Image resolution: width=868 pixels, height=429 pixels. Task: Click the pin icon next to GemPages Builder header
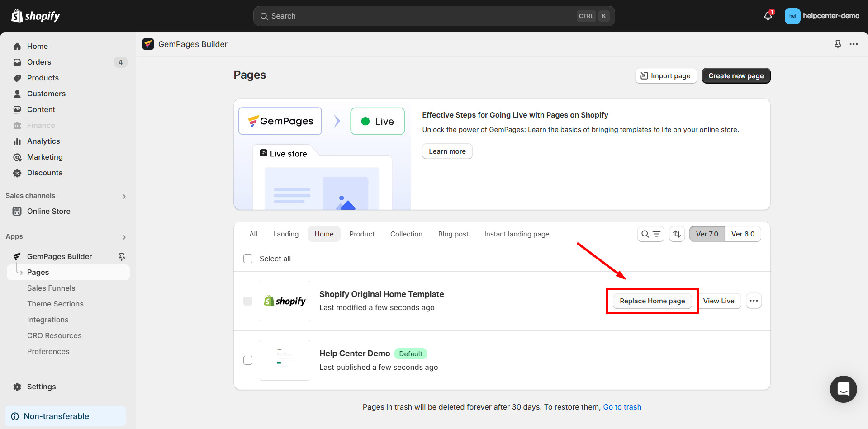(x=838, y=44)
